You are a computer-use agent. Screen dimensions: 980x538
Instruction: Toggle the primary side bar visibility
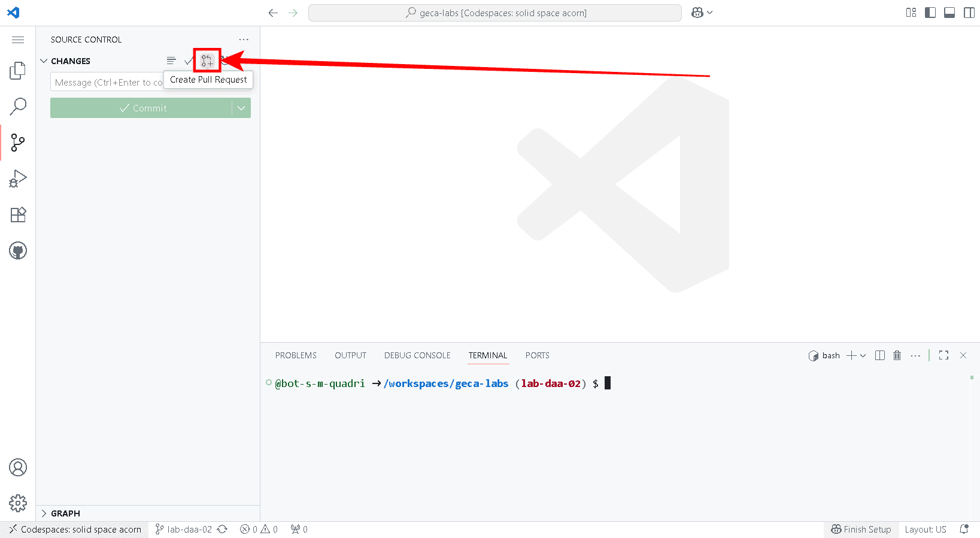(930, 13)
